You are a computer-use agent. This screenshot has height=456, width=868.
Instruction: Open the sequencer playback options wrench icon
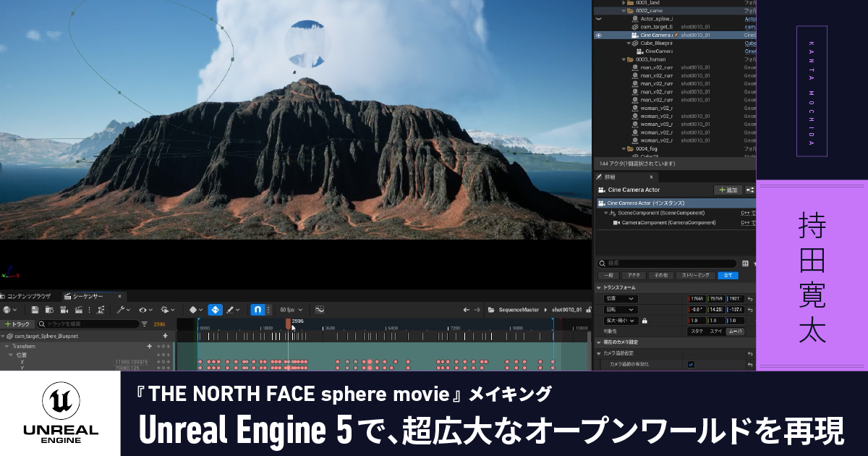click(121, 309)
